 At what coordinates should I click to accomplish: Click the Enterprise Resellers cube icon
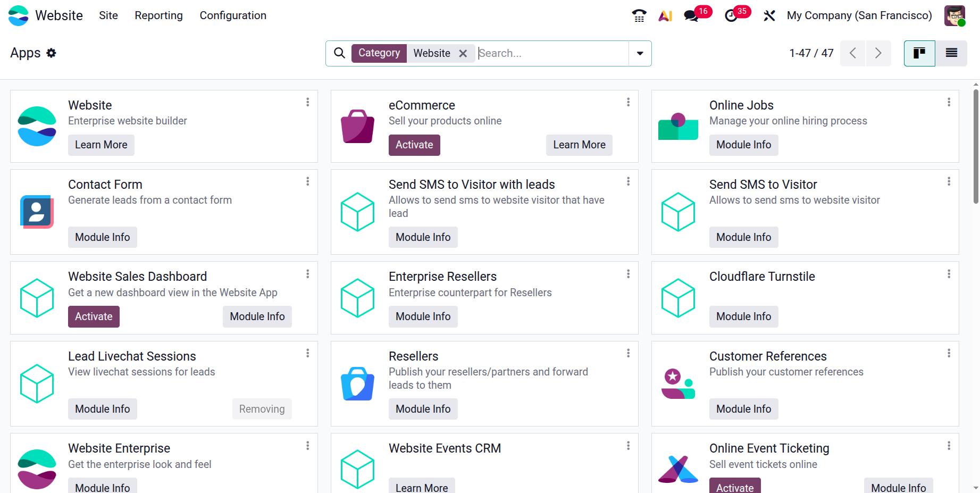coord(358,298)
